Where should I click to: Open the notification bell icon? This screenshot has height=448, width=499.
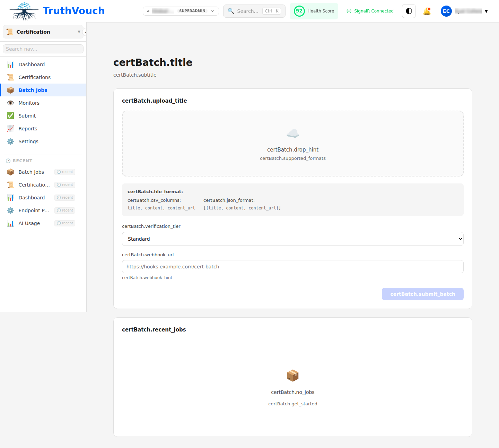tap(427, 11)
